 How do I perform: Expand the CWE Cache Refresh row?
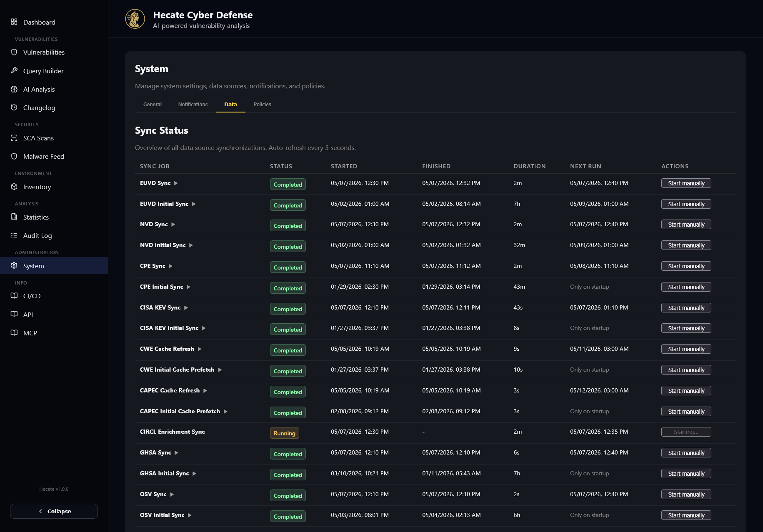[x=199, y=349]
